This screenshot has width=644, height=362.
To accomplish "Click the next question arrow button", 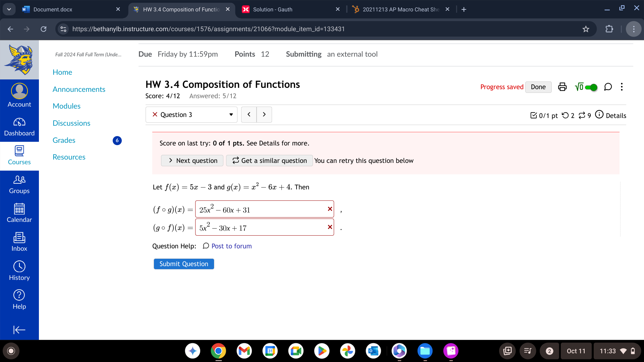I will 263,115.
